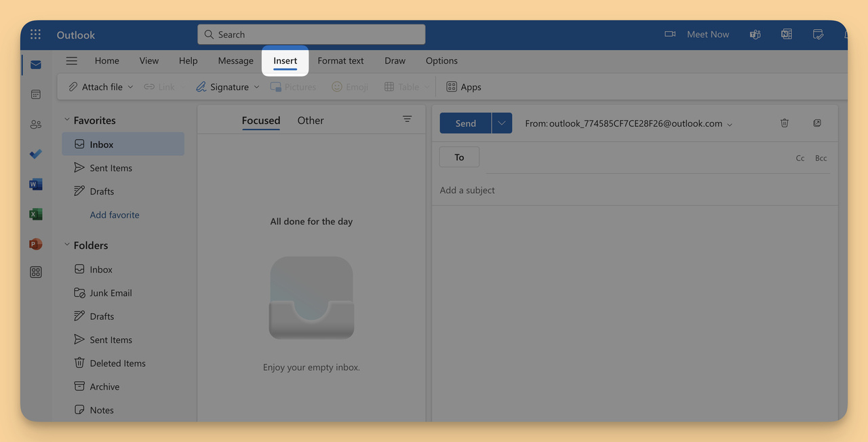Screen dimensions: 868x442
Task: Launch Excel from the left rail
Action: click(36, 214)
